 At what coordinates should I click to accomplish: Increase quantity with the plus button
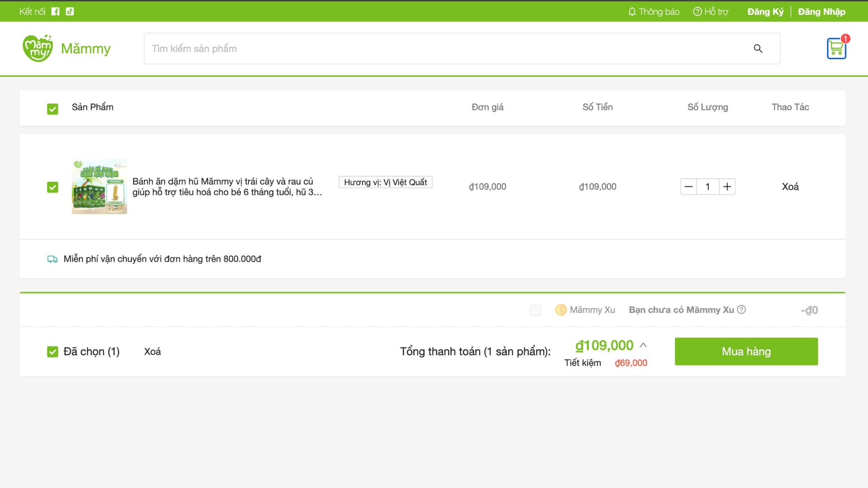point(727,187)
